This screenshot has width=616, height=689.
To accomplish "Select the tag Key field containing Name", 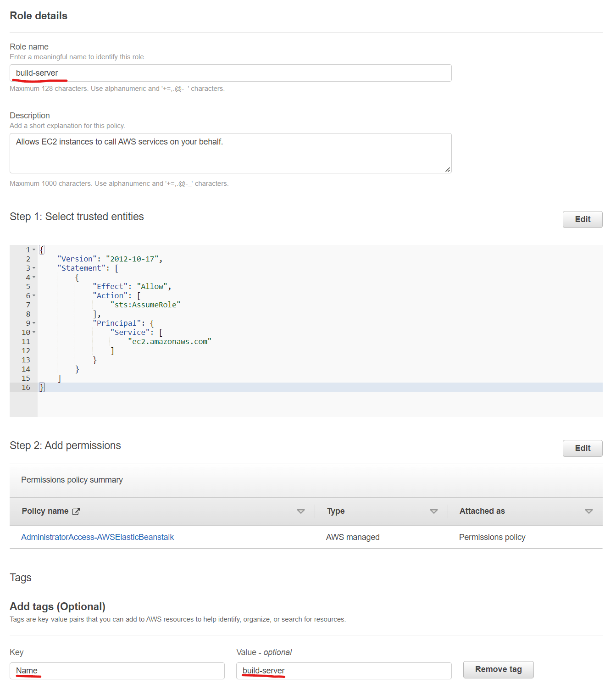I will [x=117, y=671].
